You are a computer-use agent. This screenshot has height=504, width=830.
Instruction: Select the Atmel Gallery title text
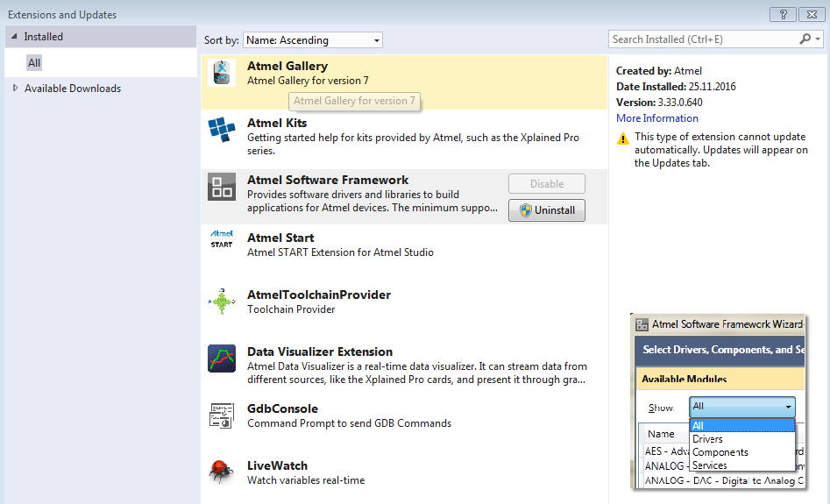tap(287, 66)
